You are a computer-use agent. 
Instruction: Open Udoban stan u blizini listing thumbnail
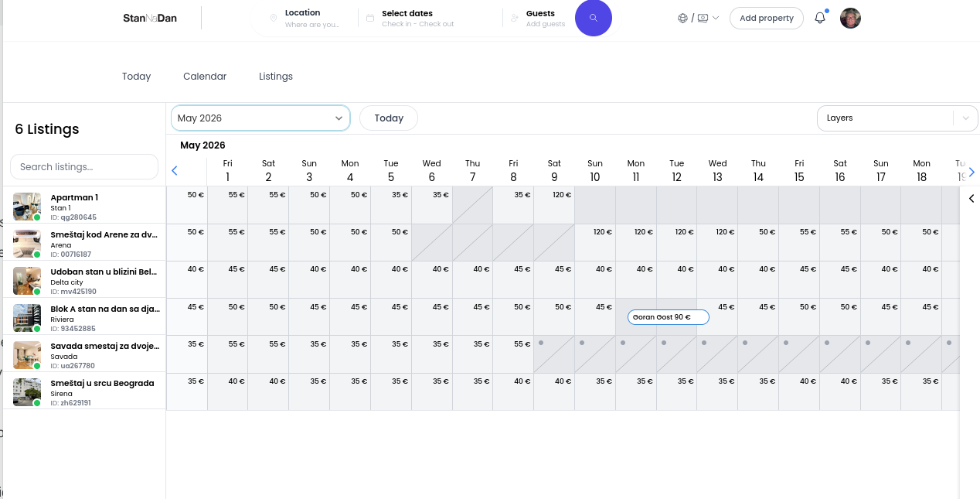coord(27,281)
